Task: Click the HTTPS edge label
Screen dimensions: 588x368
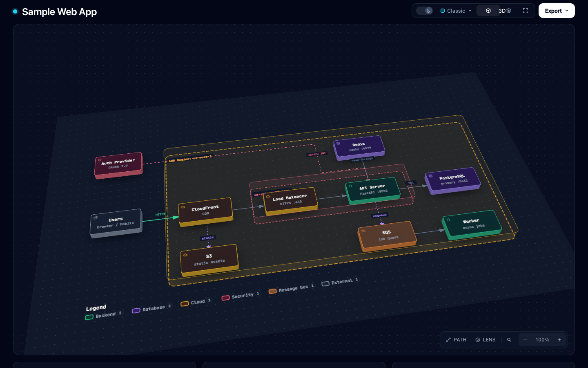Action: coord(160,214)
